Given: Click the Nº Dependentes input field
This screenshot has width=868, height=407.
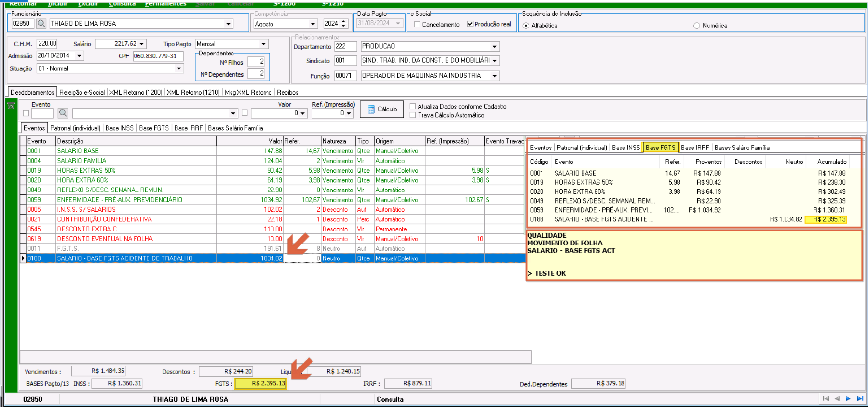Looking at the screenshot, I should click(256, 74).
